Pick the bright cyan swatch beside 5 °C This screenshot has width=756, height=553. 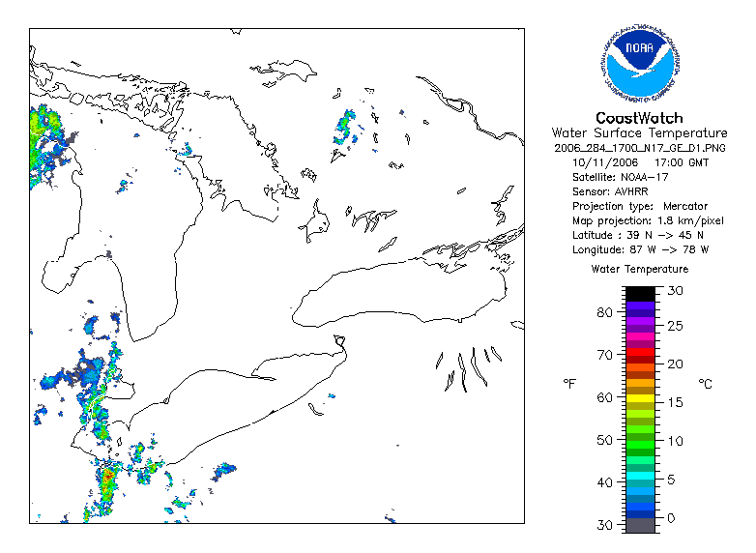point(641,476)
